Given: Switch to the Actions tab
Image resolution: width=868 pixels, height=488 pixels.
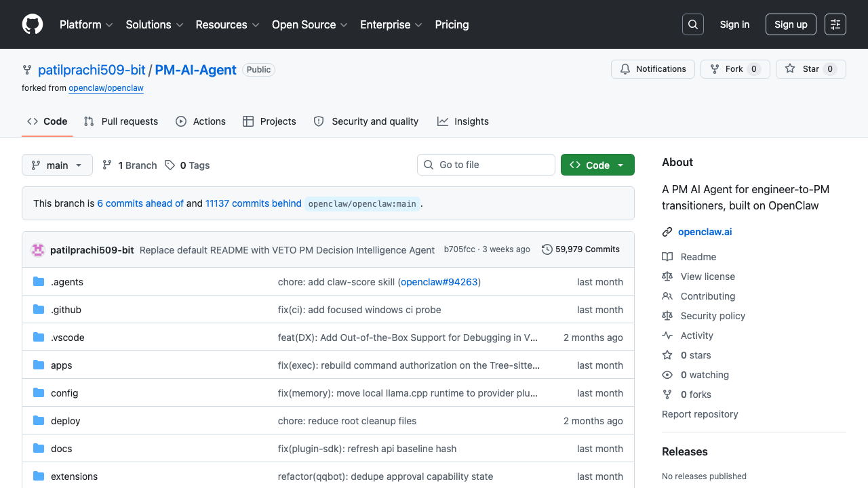Looking at the screenshot, I should click(x=201, y=121).
